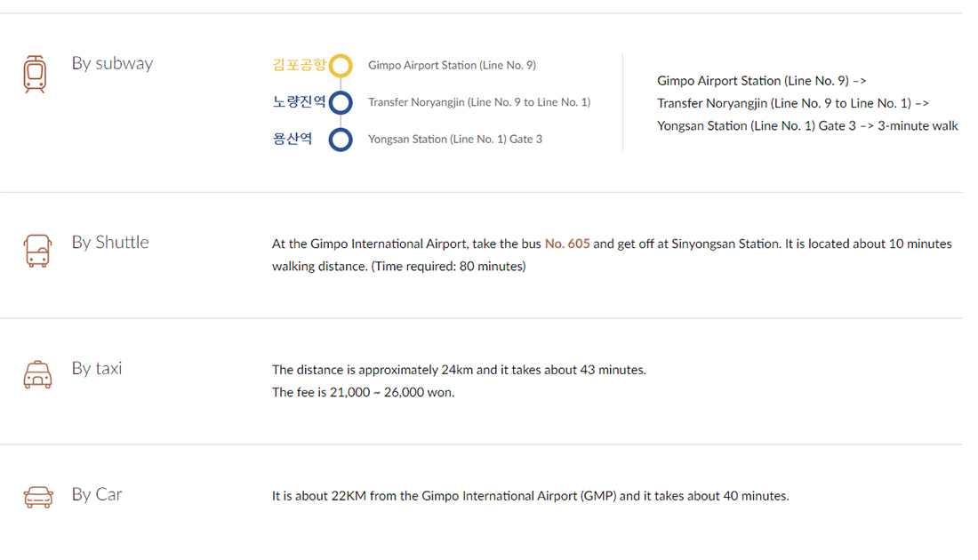This screenshot has height=560, width=978.
Task: Select the By subway heading
Action: point(112,64)
